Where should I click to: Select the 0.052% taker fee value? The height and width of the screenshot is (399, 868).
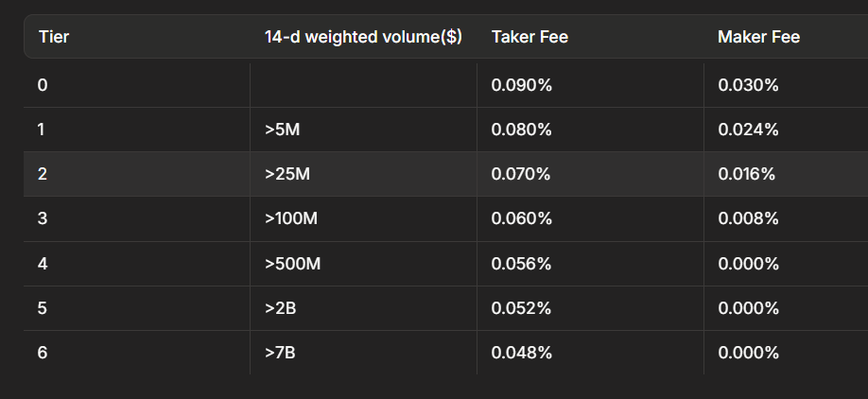pos(521,308)
